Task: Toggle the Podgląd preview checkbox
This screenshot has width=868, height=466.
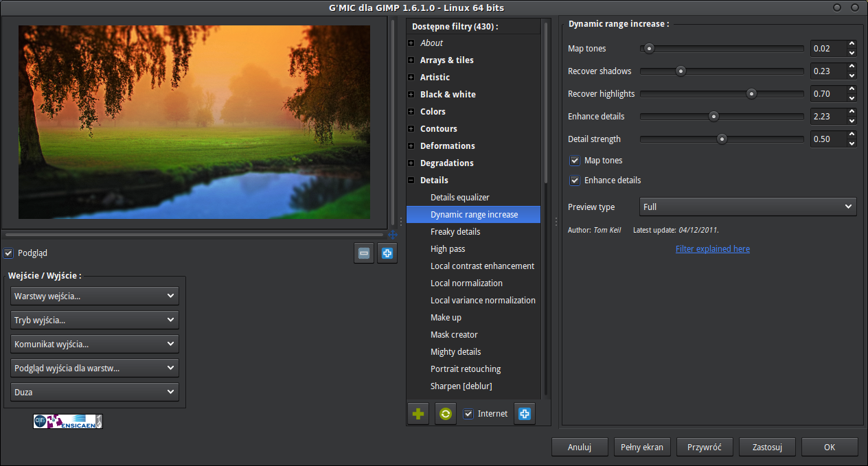Action: click(8, 253)
